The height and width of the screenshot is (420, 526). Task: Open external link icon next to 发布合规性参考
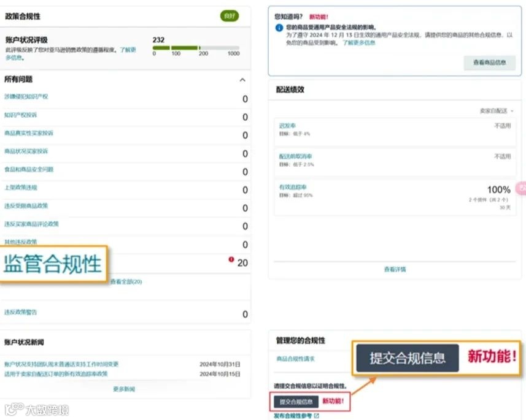click(x=316, y=416)
